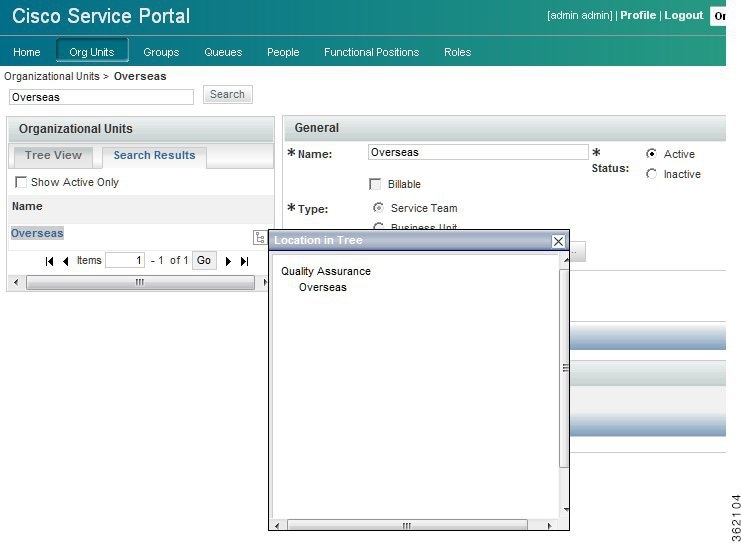The height and width of the screenshot is (543, 741).
Task: Open the Groups menu item
Action: (x=161, y=52)
